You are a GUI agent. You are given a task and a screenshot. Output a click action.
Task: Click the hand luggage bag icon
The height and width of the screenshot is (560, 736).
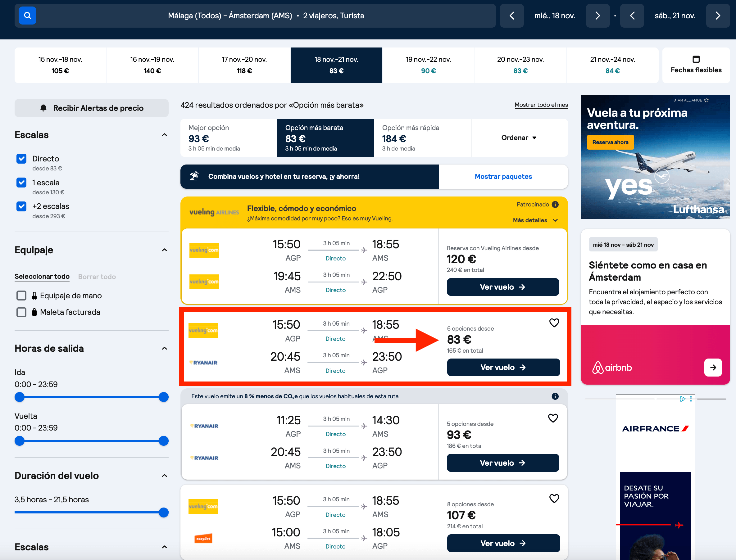(x=34, y=296)
